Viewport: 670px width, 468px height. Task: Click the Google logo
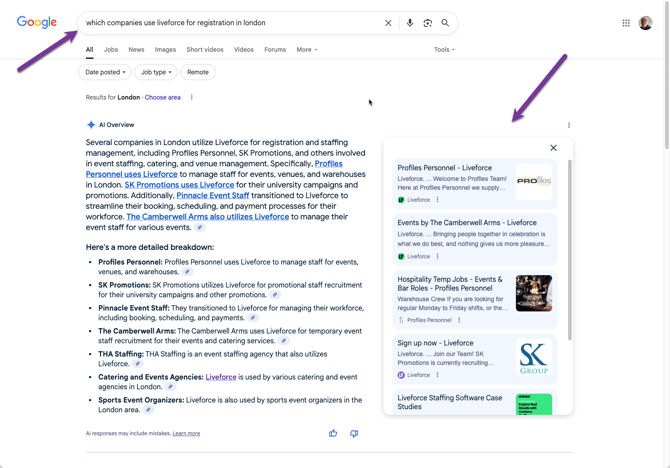[37, 22]
